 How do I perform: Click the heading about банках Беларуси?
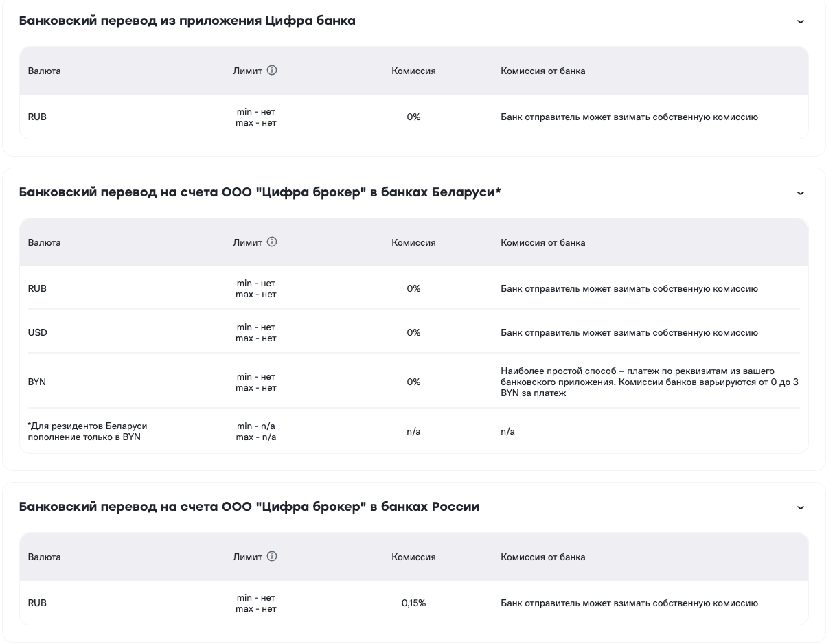pos(260,192)
